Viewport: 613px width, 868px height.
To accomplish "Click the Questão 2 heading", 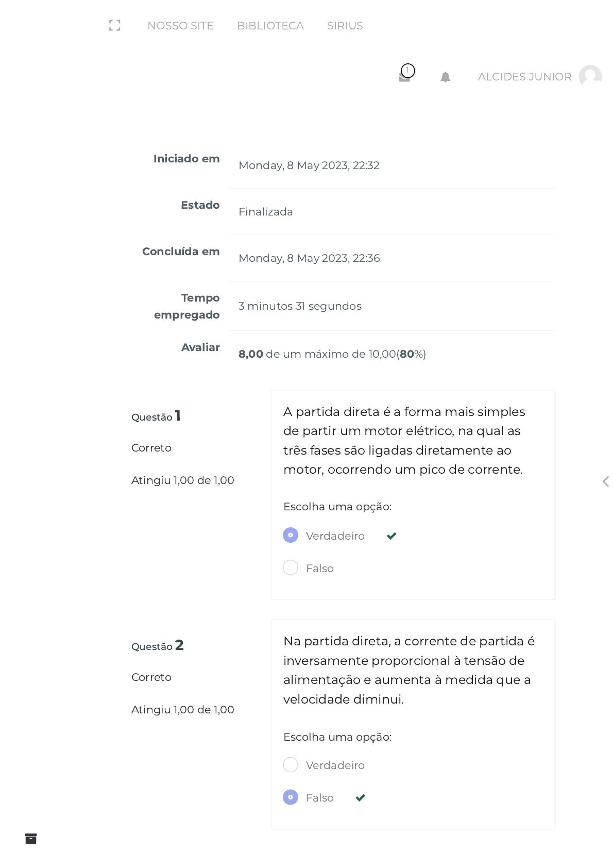I will click(158, 645).
